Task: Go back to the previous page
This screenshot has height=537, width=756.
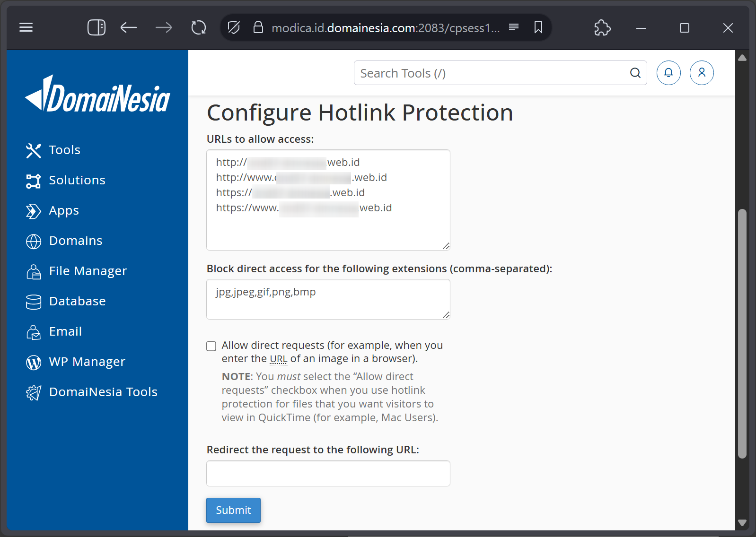Action: (128, 27)
